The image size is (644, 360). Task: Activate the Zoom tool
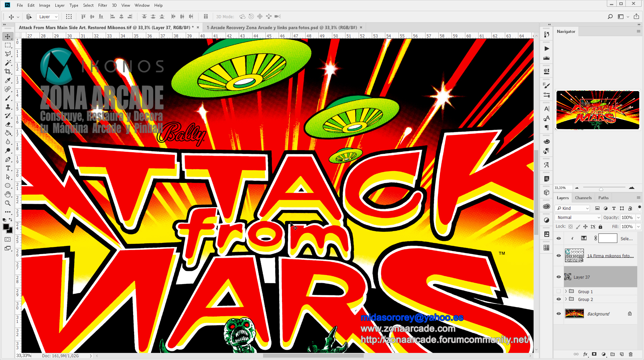click(x=8, y=203)
